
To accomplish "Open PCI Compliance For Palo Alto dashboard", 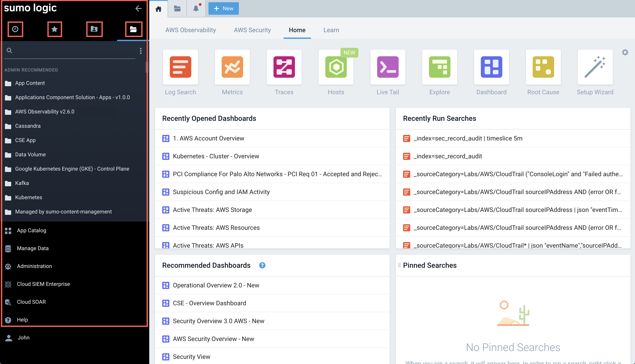I will [272, 174].
